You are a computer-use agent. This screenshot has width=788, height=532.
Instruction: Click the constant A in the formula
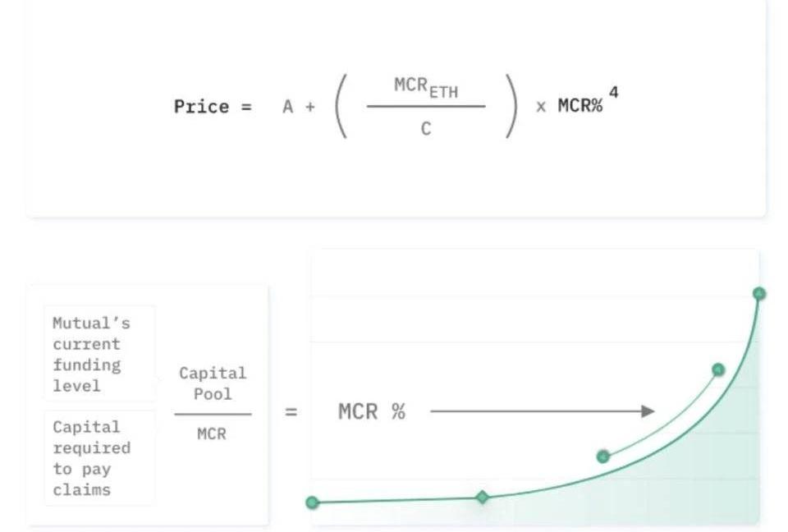pos(287,107)
